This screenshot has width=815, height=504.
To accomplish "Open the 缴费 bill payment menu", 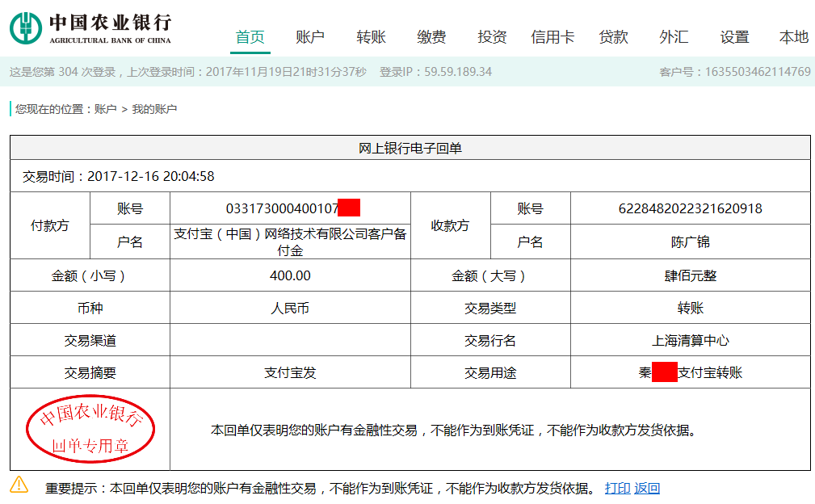I will [430, 36].
